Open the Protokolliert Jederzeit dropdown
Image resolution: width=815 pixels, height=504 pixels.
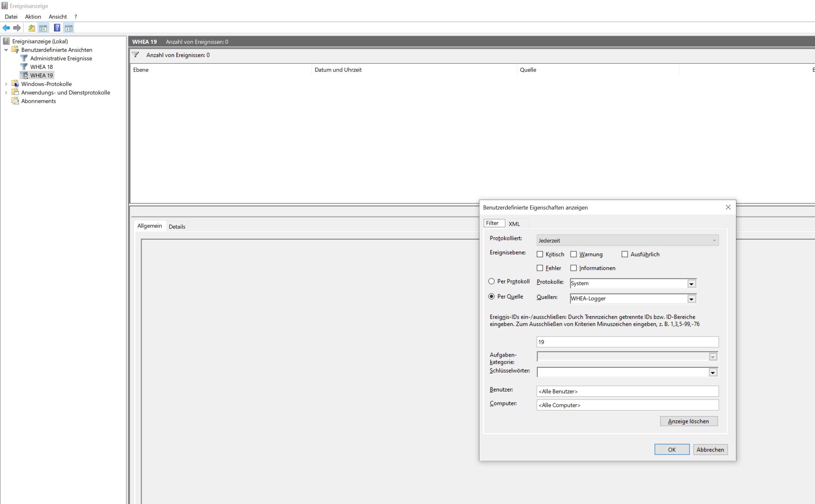click(x=627, y=240)
